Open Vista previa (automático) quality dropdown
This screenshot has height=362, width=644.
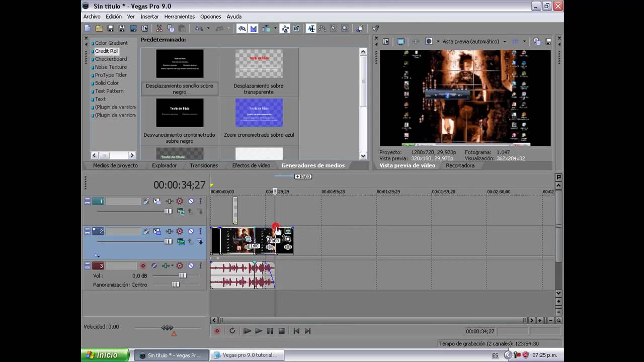point(505,42)
